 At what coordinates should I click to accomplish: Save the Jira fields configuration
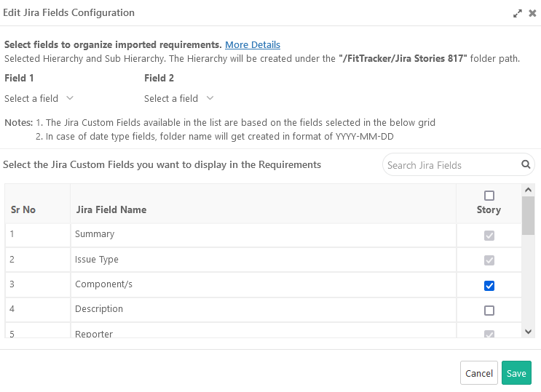pyautogui.click(x=516, y=373)
